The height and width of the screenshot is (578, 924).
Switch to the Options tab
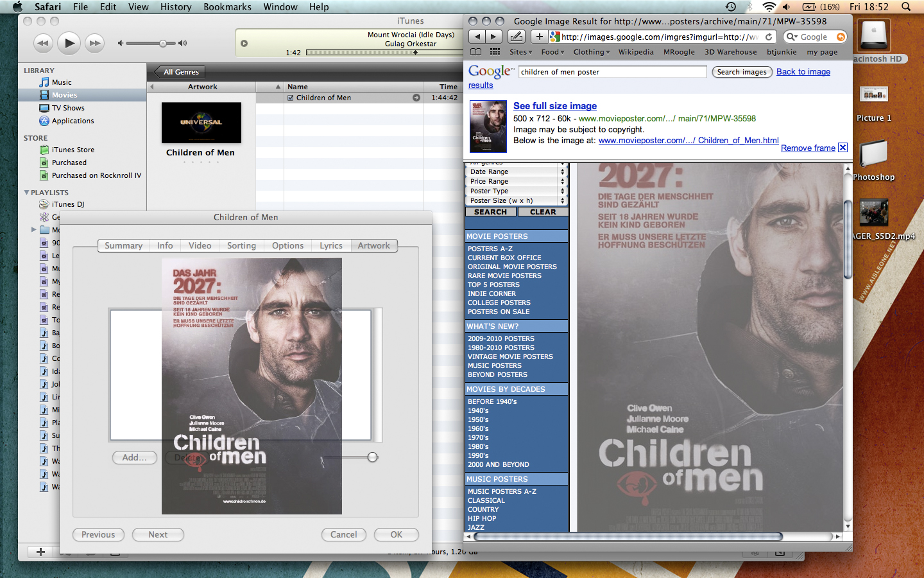(x=287, y=245)
